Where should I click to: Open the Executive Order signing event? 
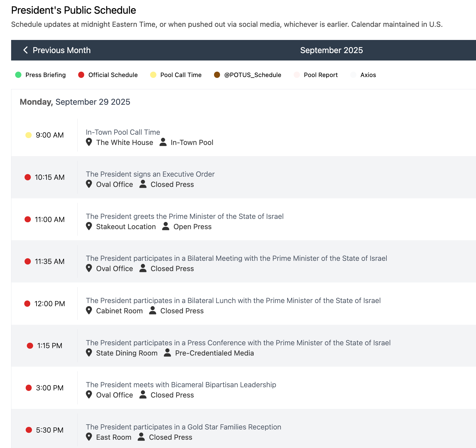(150, 174)
